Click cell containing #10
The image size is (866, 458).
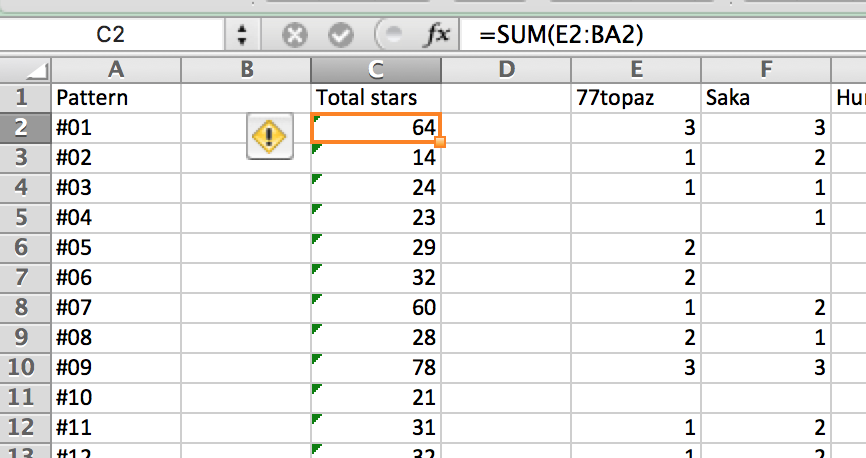(116, 397)
